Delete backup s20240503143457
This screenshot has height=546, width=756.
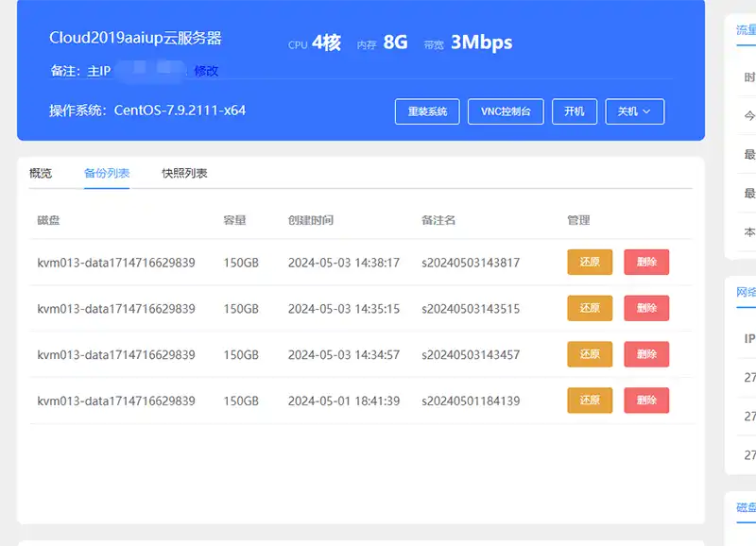click(646, 354)
